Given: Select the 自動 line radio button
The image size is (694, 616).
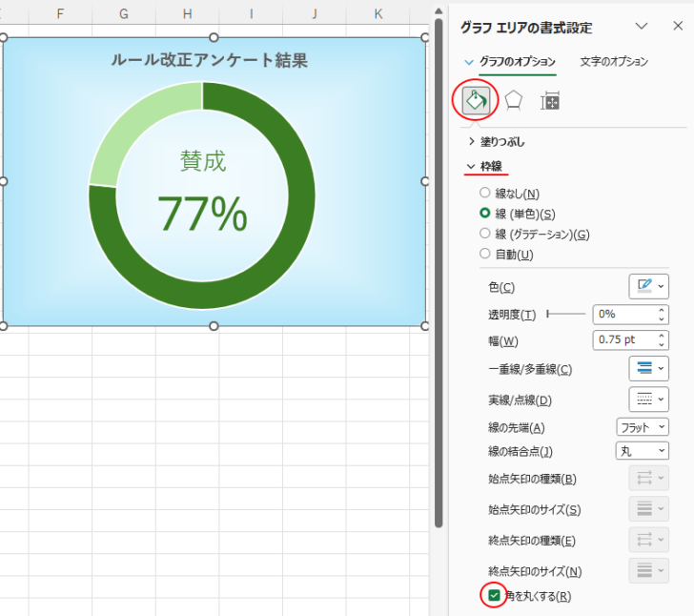Looking at the screenshot, I should [485, 254].
